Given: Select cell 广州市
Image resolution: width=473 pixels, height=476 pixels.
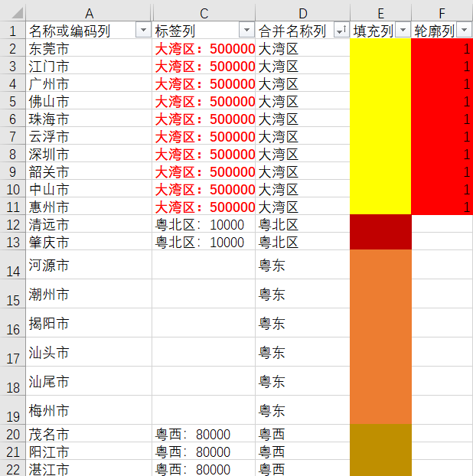Looking at the screenshot, I should (89, 83).
